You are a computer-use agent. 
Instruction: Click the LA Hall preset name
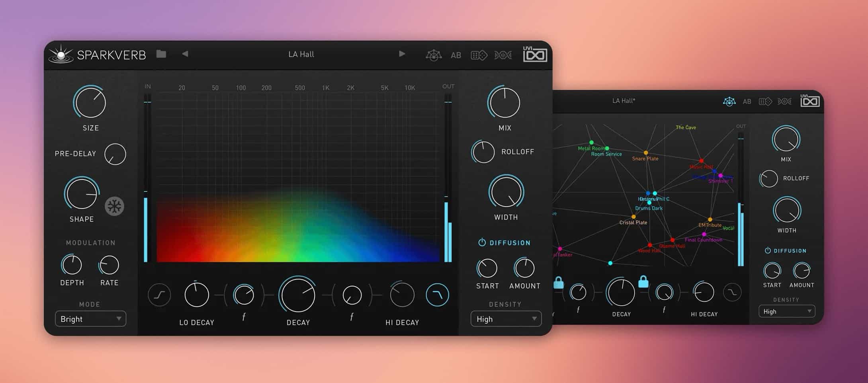click(x=301, y=54)
